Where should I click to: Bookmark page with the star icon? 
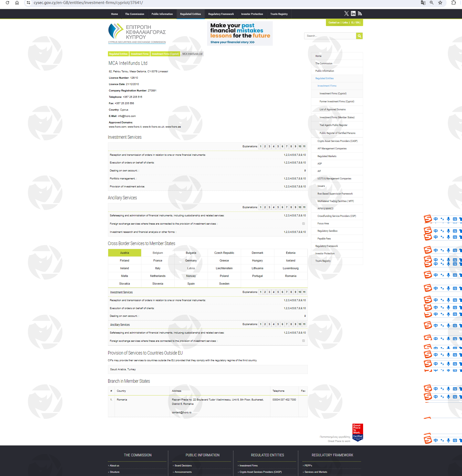pyautogui.click(x=440, y=3)
